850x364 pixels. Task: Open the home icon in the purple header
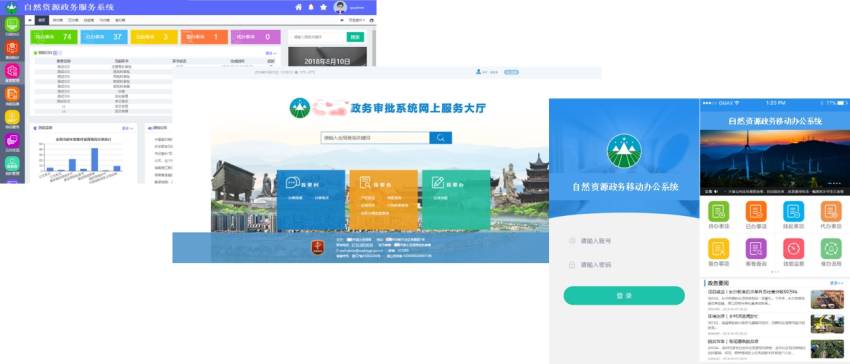(x=298, y=7)
